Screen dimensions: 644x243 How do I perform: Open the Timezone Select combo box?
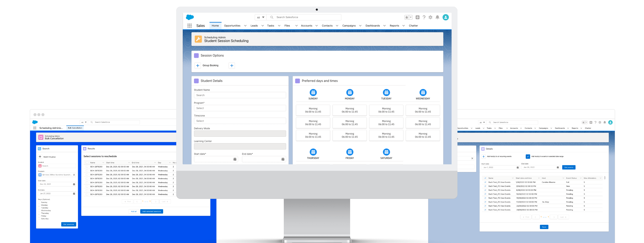click(x=240, y=121)
